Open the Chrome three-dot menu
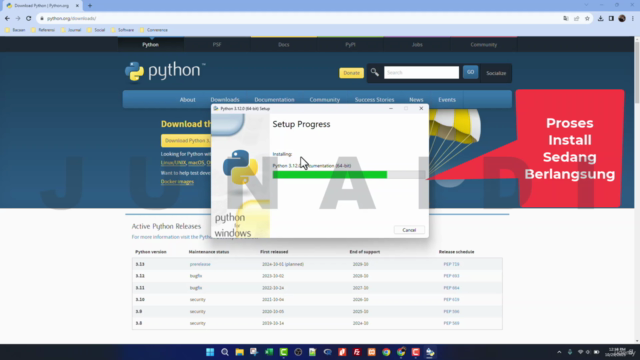This screenshot has height=360, width=640. click(x=633, y=18)
